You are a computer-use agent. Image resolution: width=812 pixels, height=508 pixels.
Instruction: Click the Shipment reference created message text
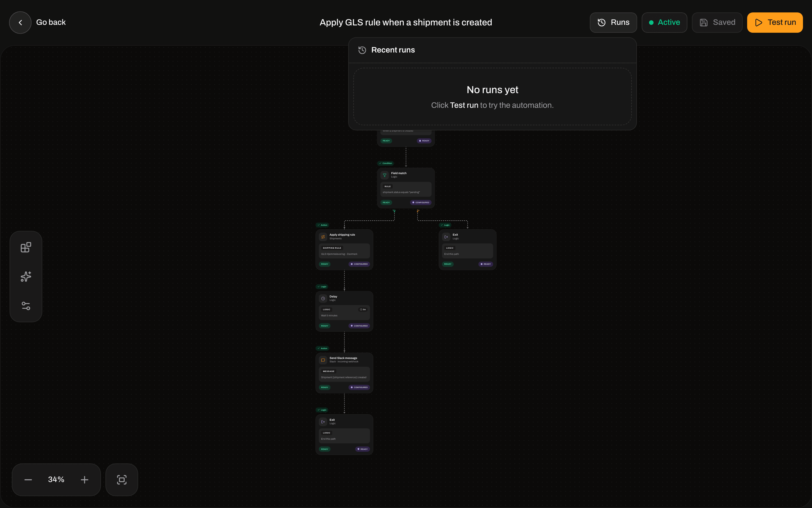(x=344, y=377)
